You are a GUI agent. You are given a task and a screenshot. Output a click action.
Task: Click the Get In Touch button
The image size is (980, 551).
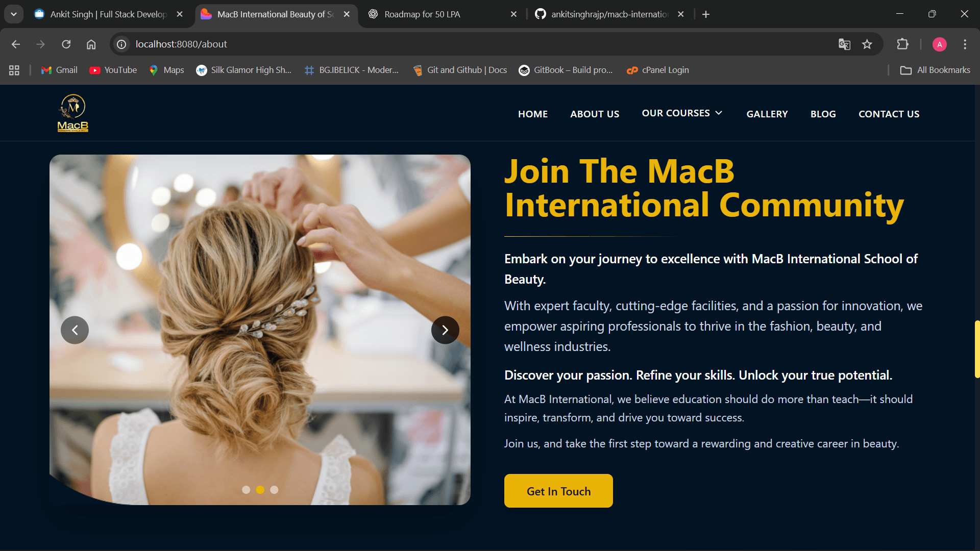tap(558, 491)
